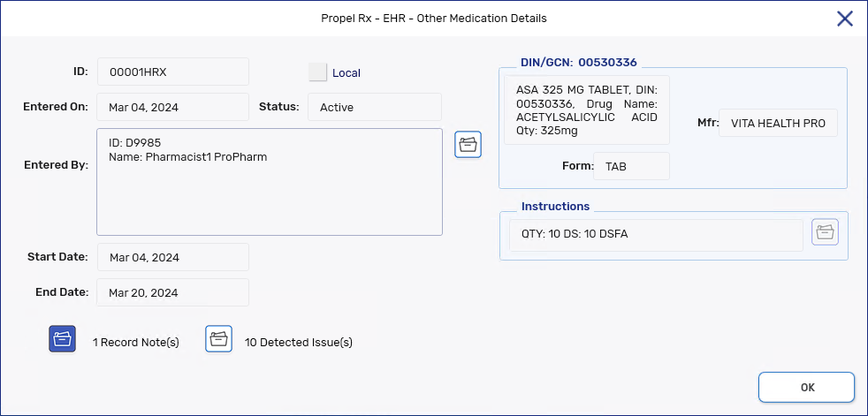Click the Mfr field VITA HEALTH PRO

[x=778, y=124]
